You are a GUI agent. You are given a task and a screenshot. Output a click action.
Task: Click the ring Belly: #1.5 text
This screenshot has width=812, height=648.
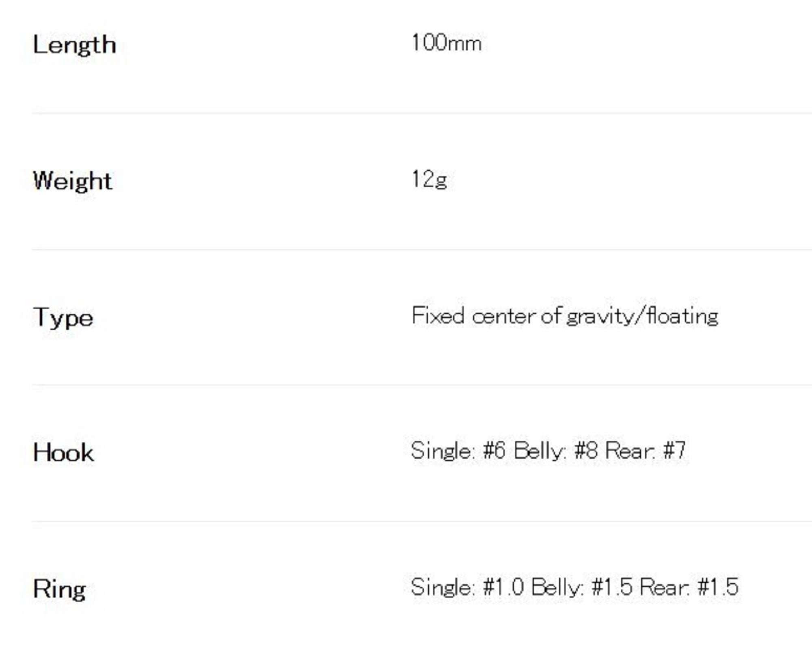(581, 587)
